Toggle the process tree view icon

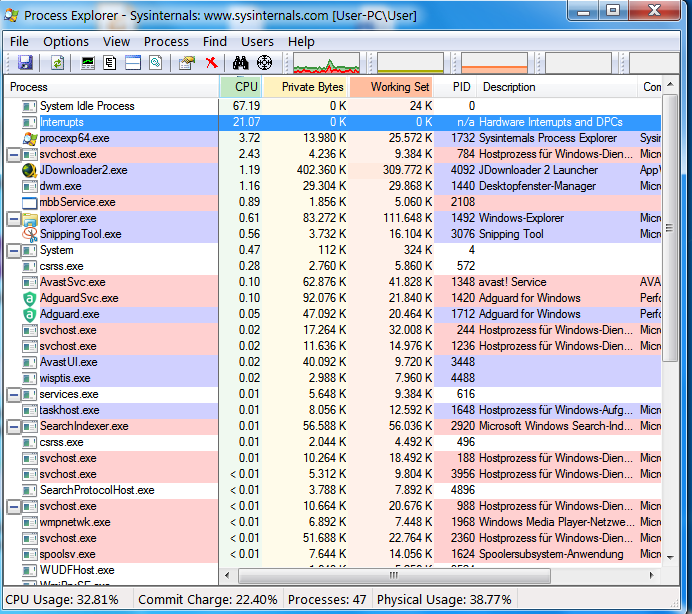[110, 63]
